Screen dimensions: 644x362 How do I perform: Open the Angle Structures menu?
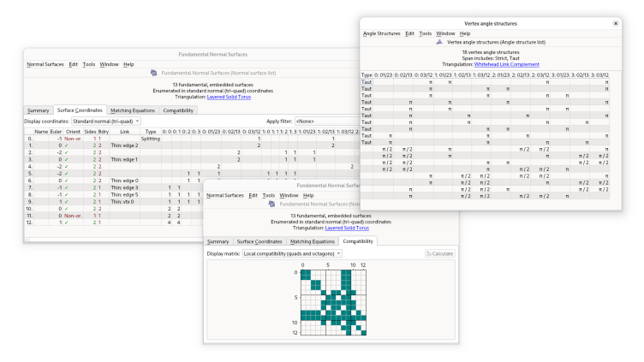[381, 33]
